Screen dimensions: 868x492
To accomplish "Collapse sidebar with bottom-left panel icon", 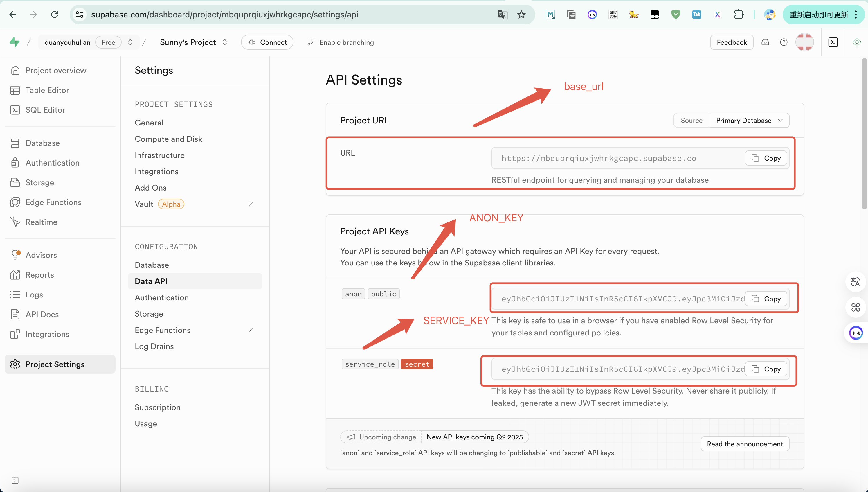I will click(x=15, y=480).
